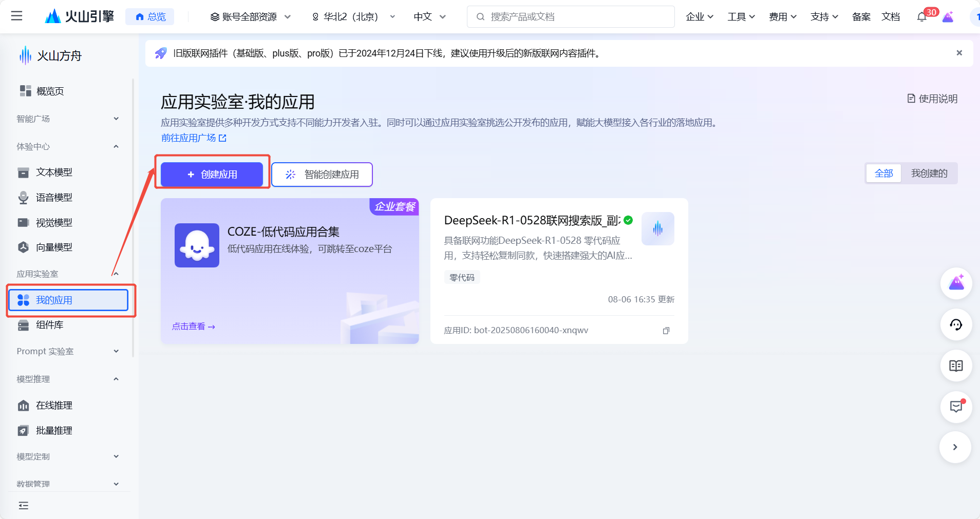Click the 企业套餐 badge on COZE card
Screen dimensions: 980x519
tap(394, 206)
